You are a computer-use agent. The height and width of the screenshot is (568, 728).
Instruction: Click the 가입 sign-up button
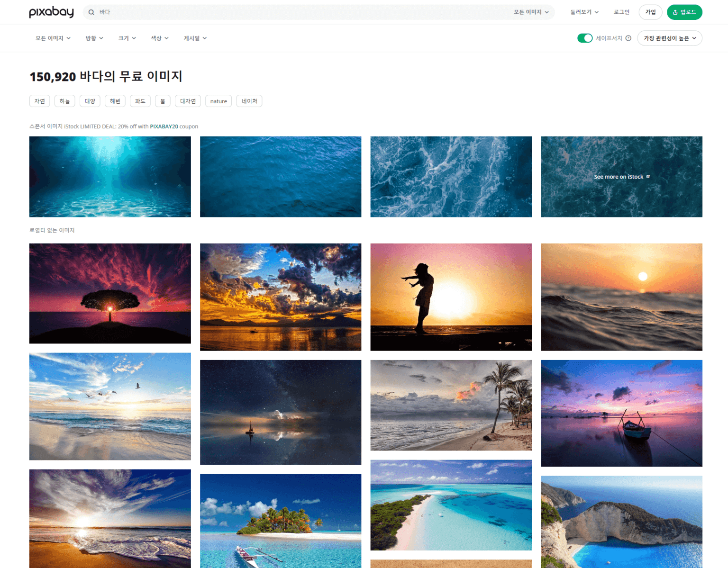(650, 12)
